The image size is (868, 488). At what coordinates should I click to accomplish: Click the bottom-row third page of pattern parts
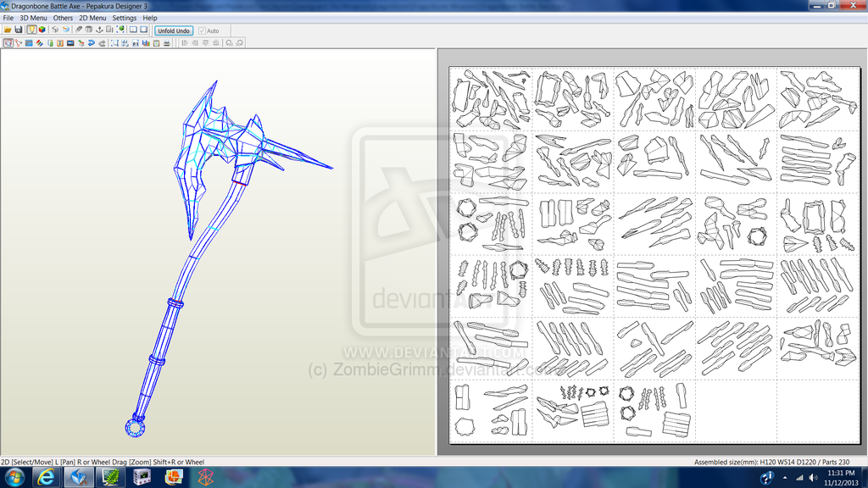coord(654,411)
